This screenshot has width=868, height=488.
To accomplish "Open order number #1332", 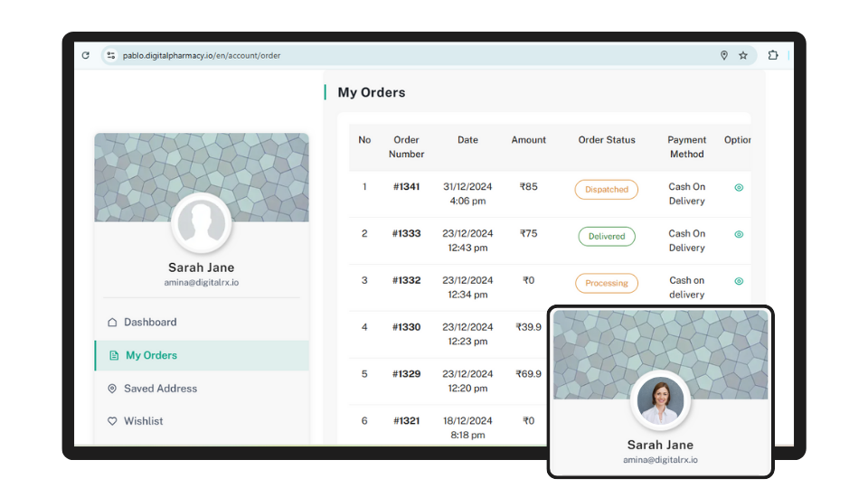I will coord(406,280).
